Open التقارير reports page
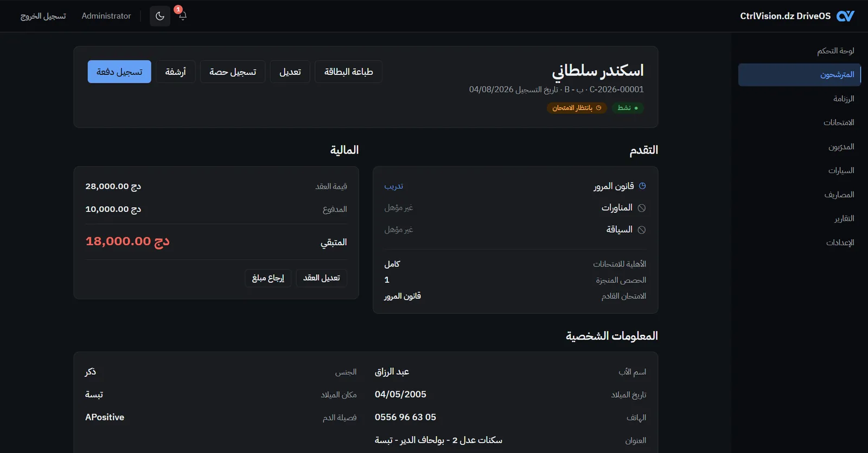 (x=800, y=219)
